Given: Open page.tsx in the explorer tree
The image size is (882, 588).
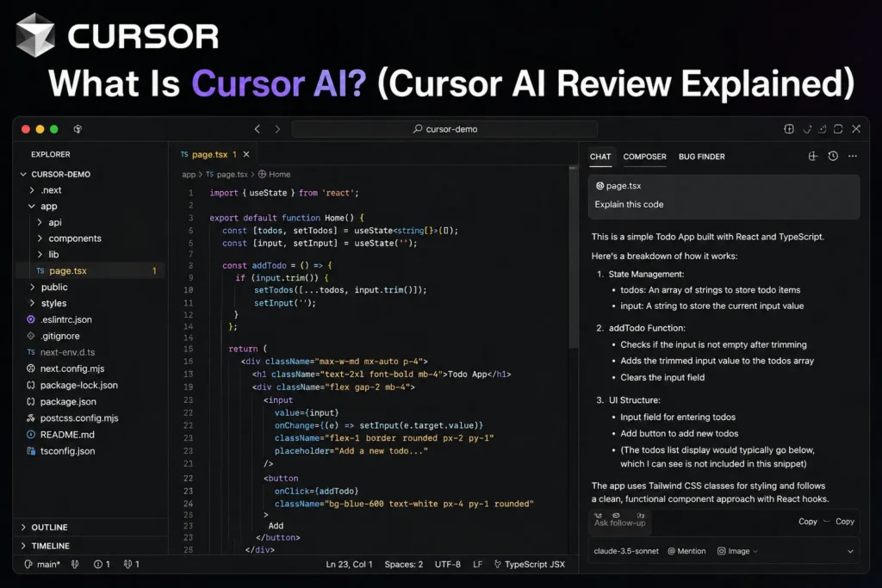Looking at the screenshot, I should tap(90, 270).
